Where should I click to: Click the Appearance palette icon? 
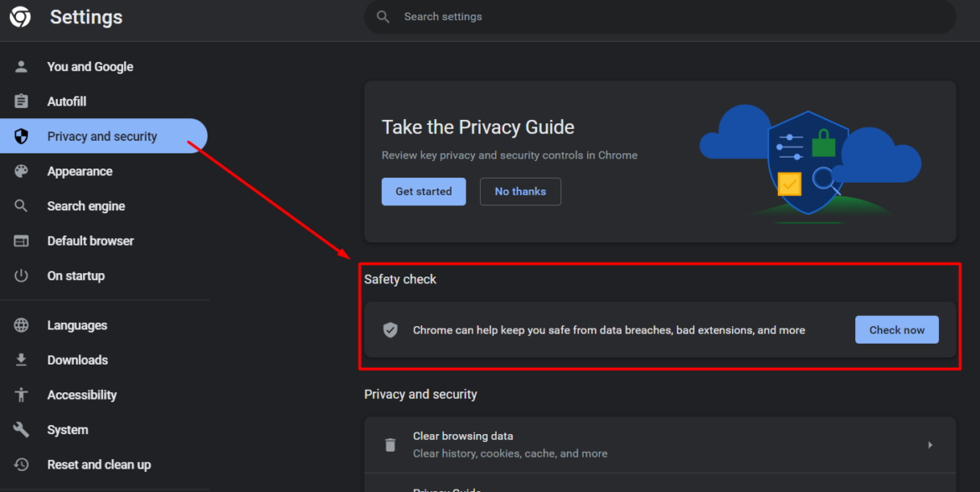[x=22, y=171]
